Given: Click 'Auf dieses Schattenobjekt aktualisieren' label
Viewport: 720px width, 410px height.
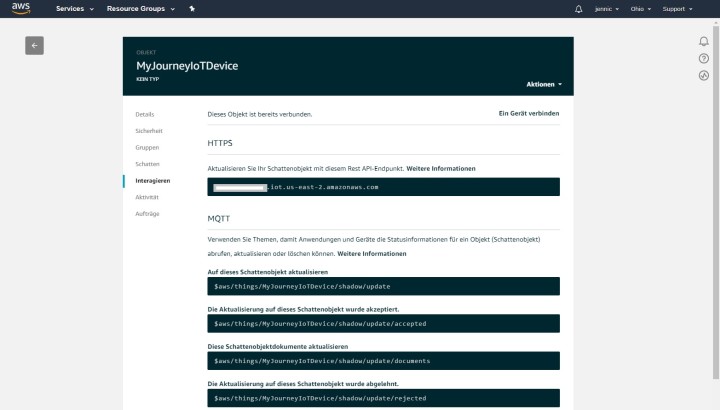Looking at the screenshot, I should point(268,272).
